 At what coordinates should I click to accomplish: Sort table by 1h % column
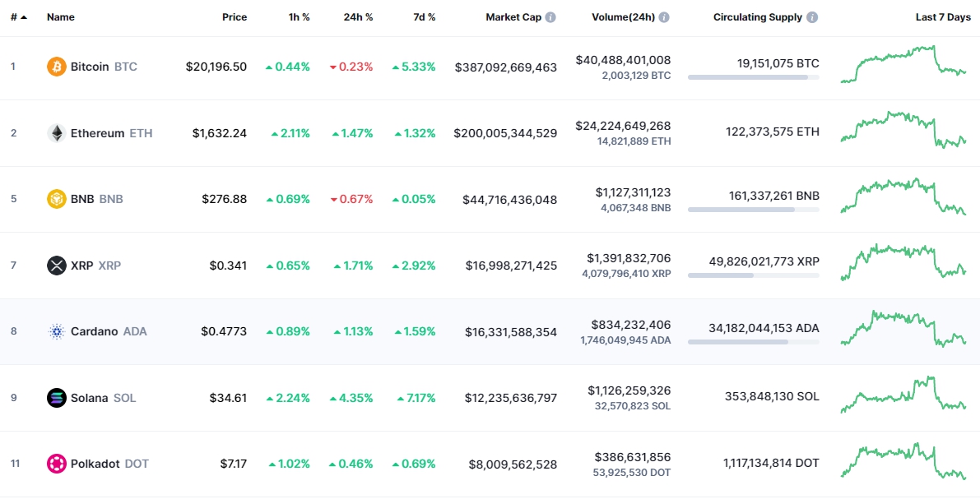[299, 17]
